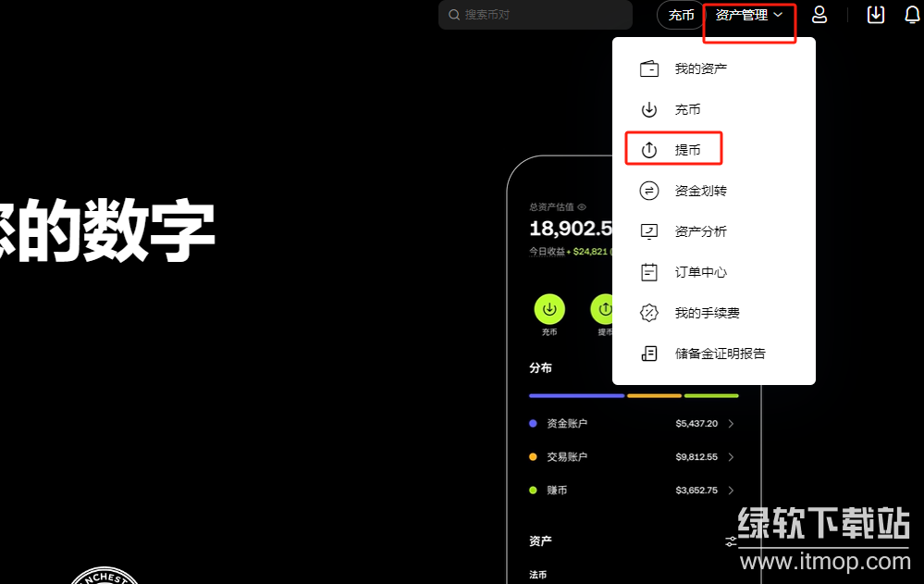The image size is (924, 584).
Task: Click the transfer icon beside 资金划转
Action: [649, 191]
